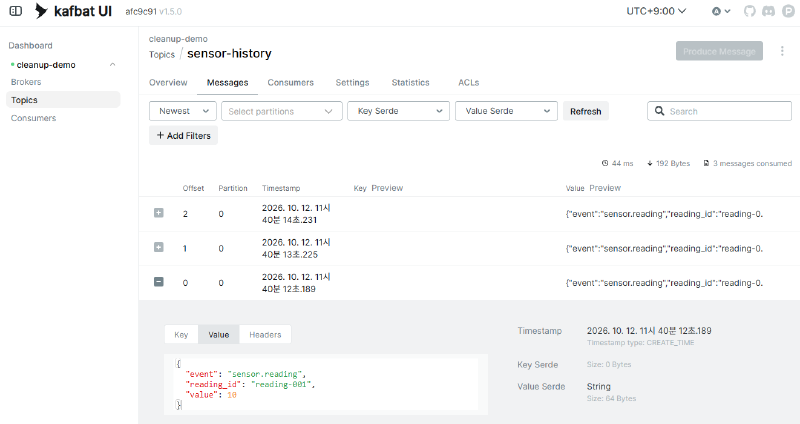The height and width of the screenshot is (424, 800).
Task: Go to the Topics breadcrumb link
Action: tap(162, 55)
